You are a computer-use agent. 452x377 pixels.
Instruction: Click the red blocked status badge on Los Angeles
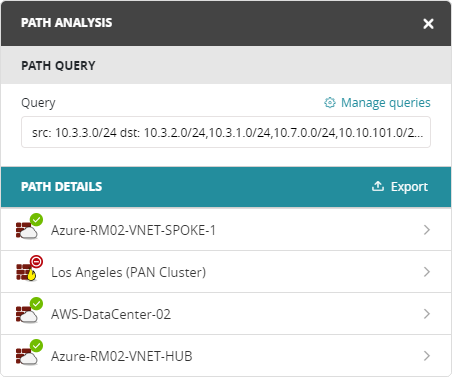tap(36, 261)
